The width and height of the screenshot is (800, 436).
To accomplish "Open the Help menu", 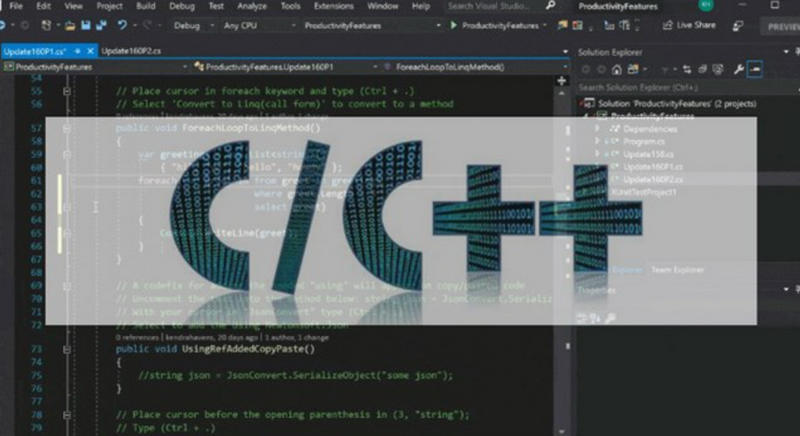I will (420, 6).
